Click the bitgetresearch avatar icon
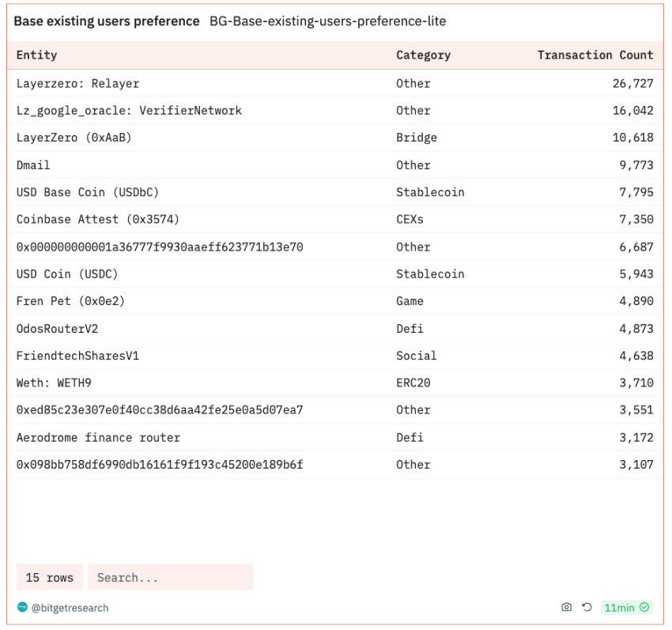The height and width of the screenshot is (630, 672). (22, 607)
